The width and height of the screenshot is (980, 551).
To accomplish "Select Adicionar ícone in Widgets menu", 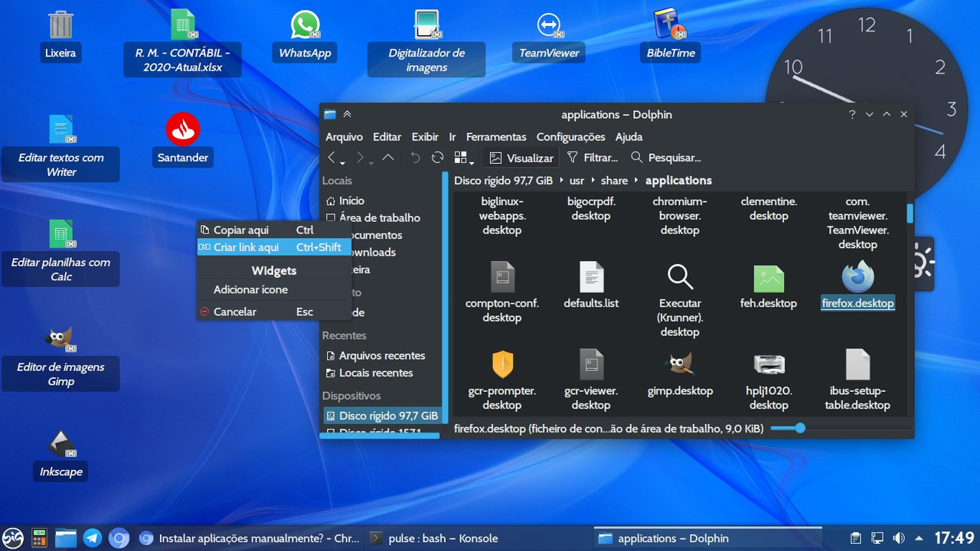I will click(x=274, y=289).
